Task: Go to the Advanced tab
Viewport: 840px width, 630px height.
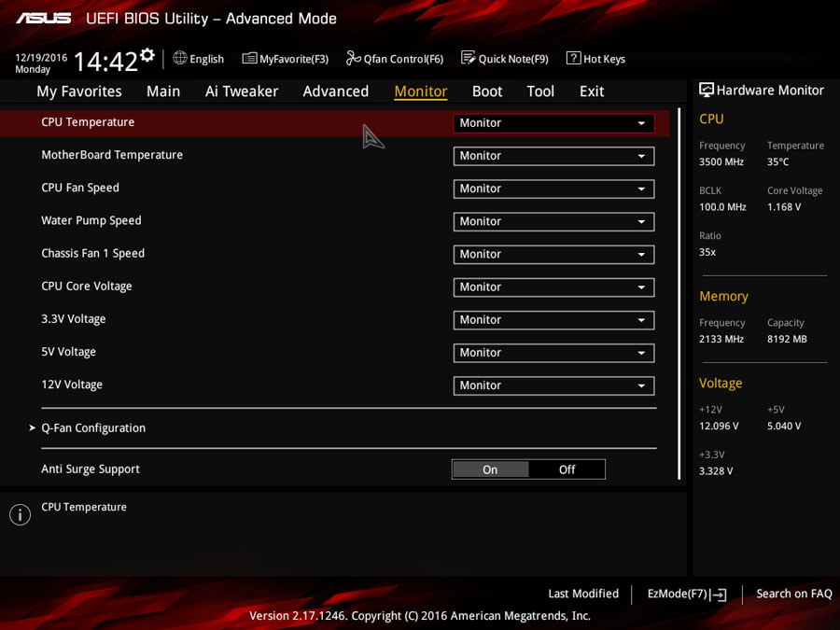Action: coord(336,91)
